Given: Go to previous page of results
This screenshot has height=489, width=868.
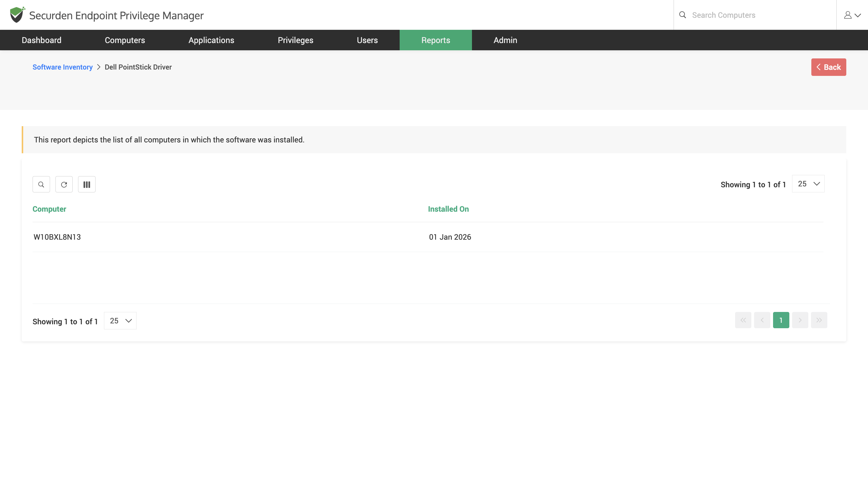Looking at the screenshot, I should (762, 320).
